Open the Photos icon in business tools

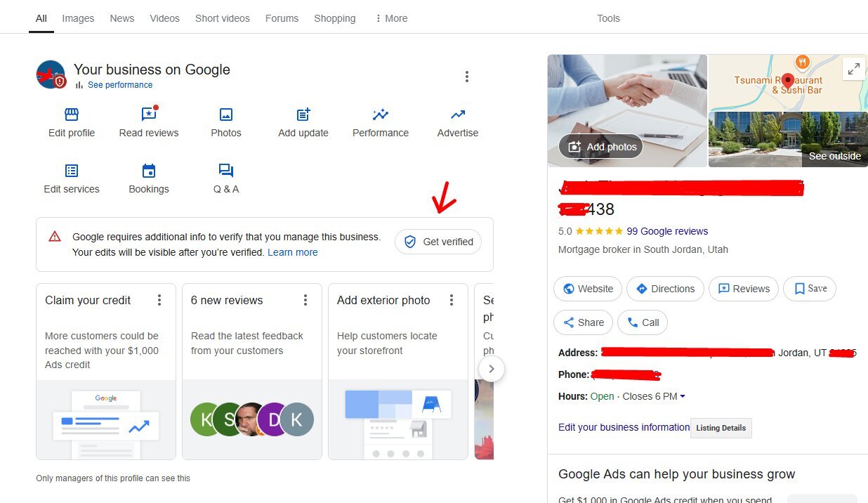pyautogui.click(x=226, y=115)
